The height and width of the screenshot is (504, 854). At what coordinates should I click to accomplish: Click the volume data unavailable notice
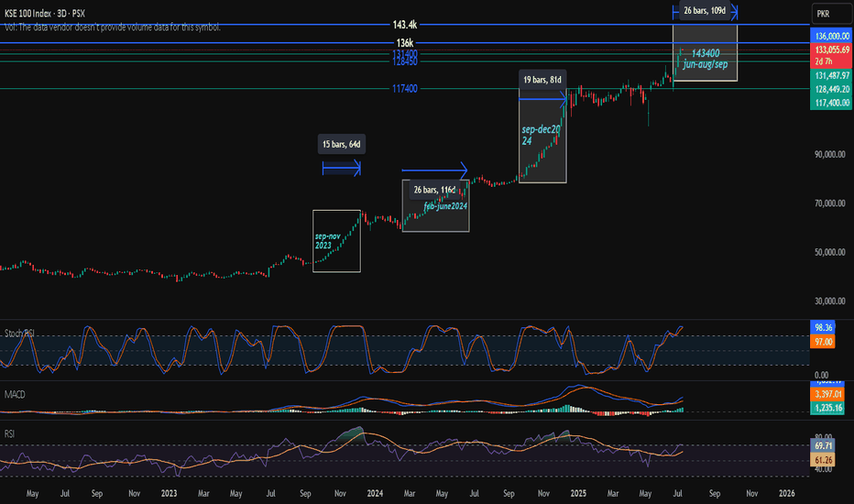[112, 27]
